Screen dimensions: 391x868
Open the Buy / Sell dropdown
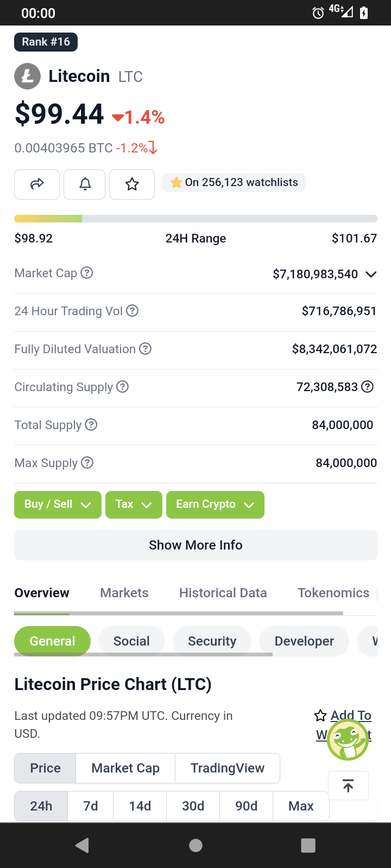click(x=58, y=505)
